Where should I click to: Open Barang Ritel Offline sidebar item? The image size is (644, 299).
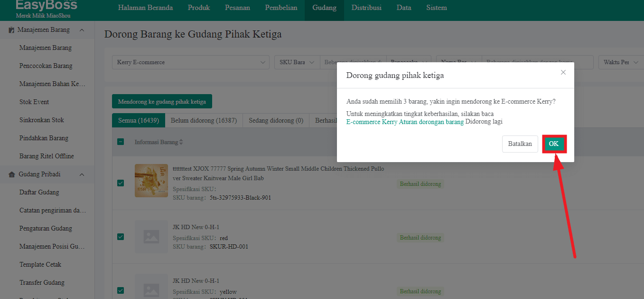pos(47,156)
